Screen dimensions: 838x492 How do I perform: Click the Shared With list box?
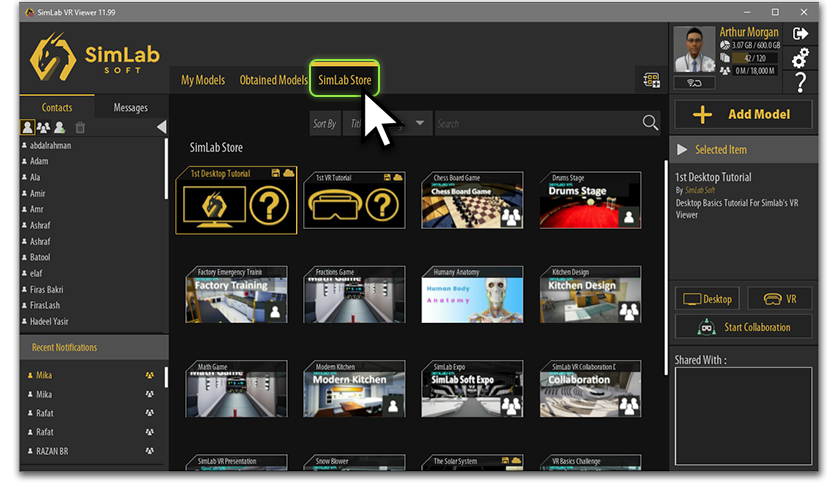pos(743,416)
